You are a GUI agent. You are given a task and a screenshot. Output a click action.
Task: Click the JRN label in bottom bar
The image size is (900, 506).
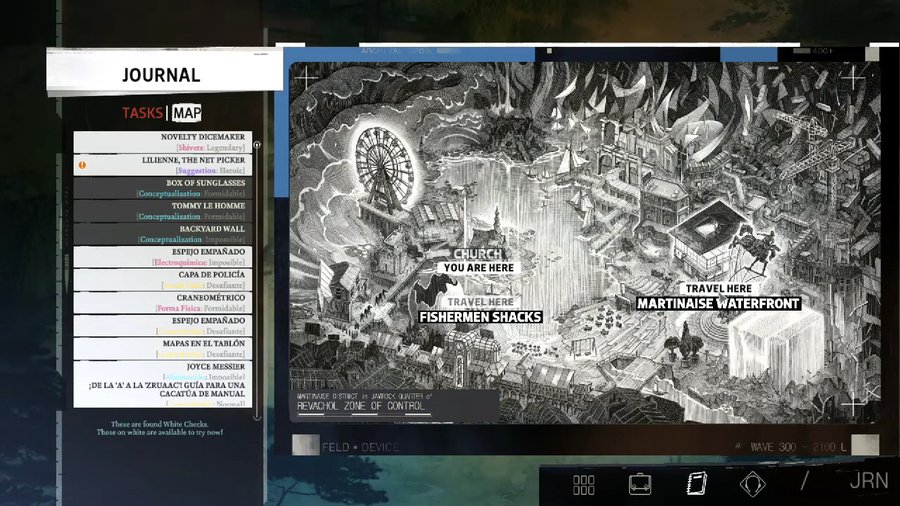pos(868,481)
